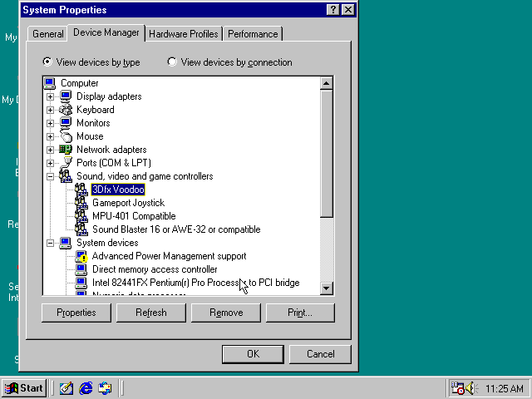532x399 pixels.
Task: Launch Internet Explorer from the taskbar
Action: [x=86, y=388]
